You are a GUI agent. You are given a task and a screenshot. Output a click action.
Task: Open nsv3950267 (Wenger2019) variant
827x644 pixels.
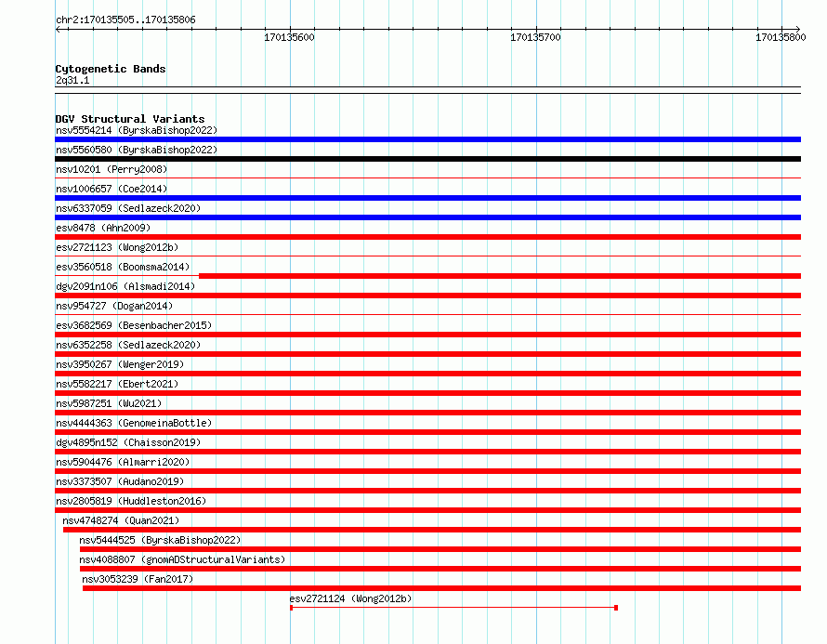pyautogui.click(x=120, y=364)
